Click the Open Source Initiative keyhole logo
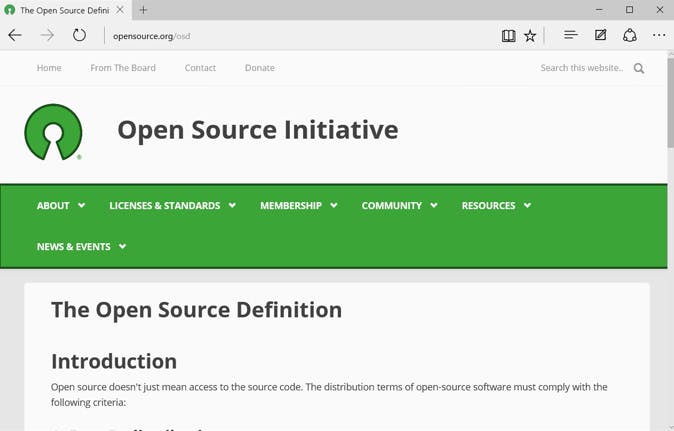 [x=53, y=132]
